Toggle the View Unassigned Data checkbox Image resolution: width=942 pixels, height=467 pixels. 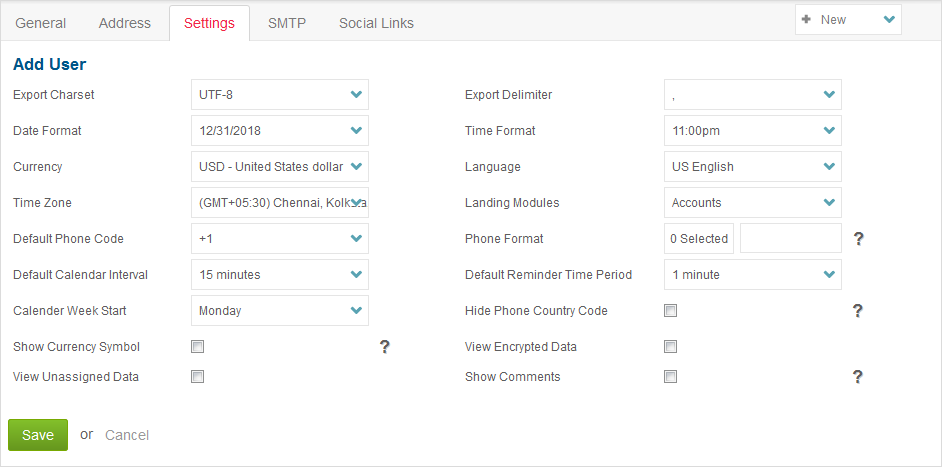click(198, 377)
